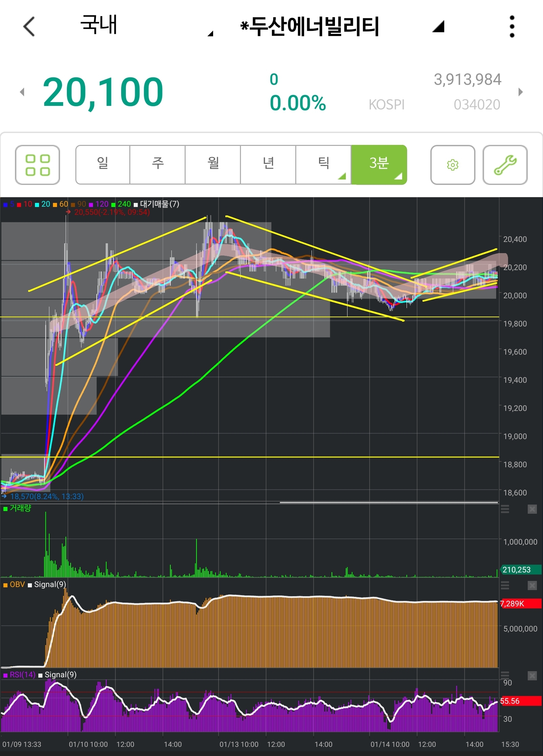Tap the OBV indicator label
The width and height of the screenshot is (543, 756).
(x=14, y=584)
